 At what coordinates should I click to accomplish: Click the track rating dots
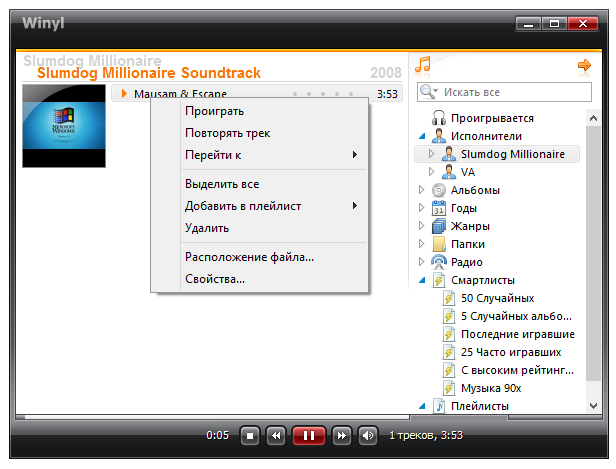(x=323, y=94)
